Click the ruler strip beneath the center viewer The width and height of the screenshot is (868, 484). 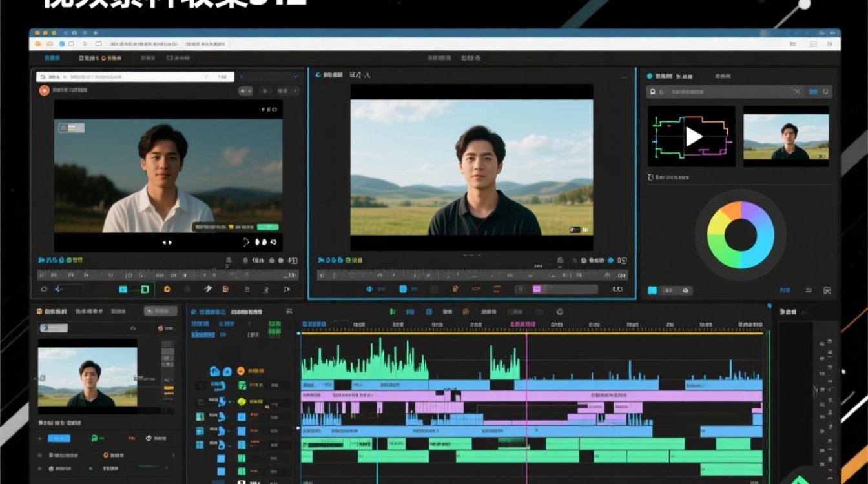click(x=472, y=275)
